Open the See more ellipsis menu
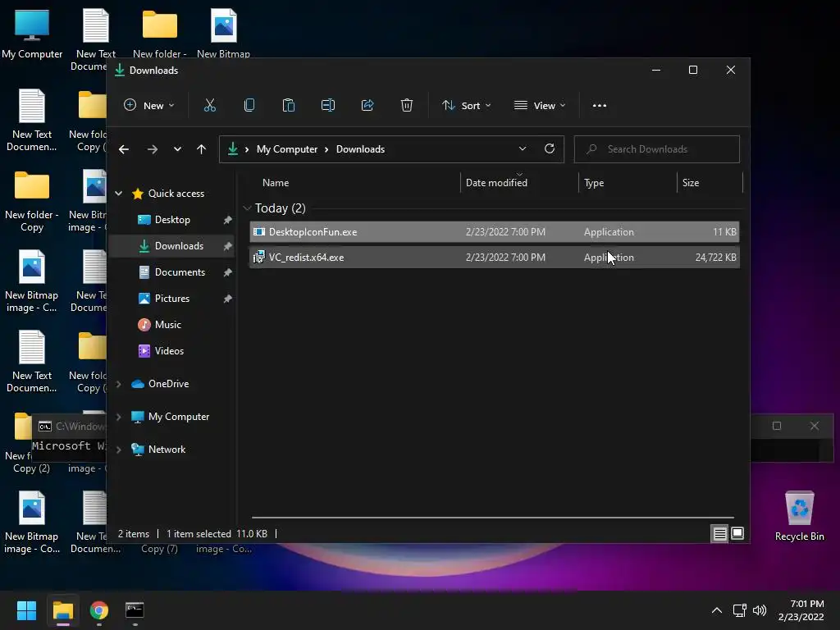 [x=600, y=106]
